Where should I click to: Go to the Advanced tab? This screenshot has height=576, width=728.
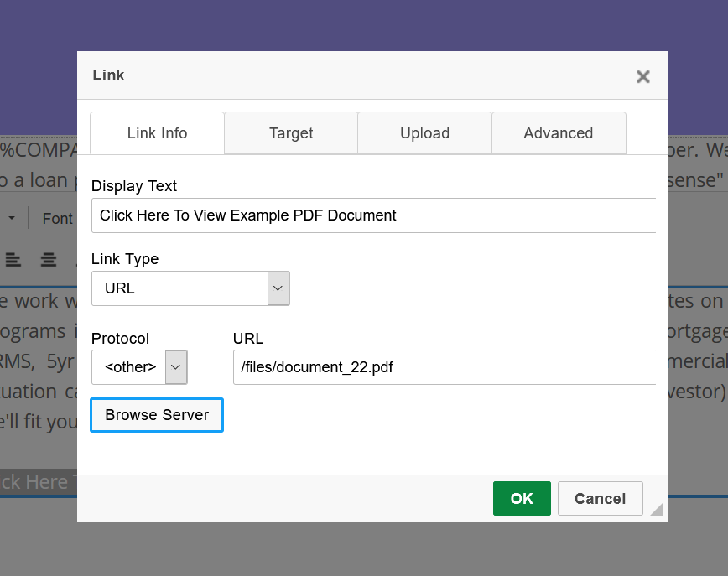pyautogui.click(x=558, y=133)
